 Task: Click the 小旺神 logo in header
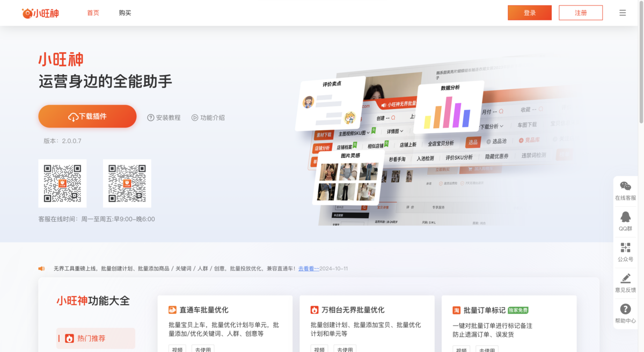coord(40,13)
